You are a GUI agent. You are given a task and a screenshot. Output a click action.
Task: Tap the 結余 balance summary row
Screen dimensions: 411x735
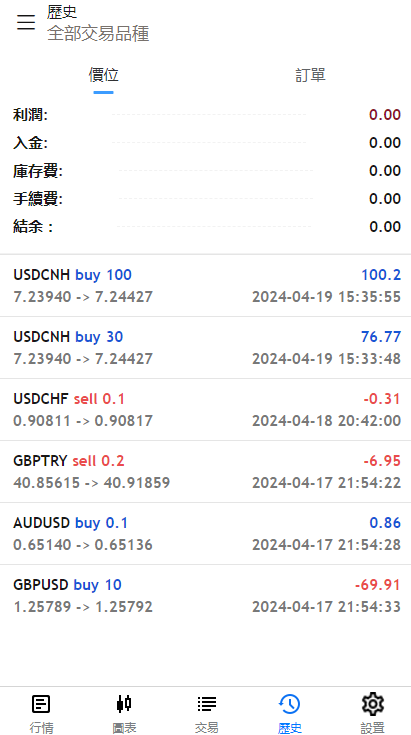(x=207, y=227)
